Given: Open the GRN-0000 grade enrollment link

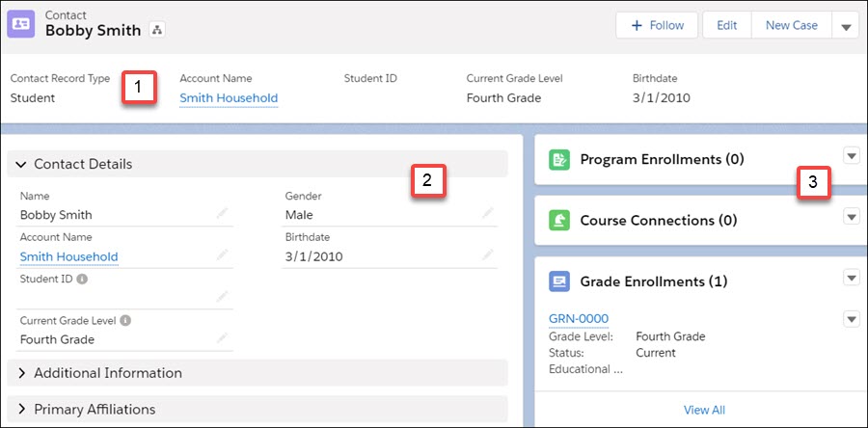Looking at the screenshot, I should tap(578, 319).
